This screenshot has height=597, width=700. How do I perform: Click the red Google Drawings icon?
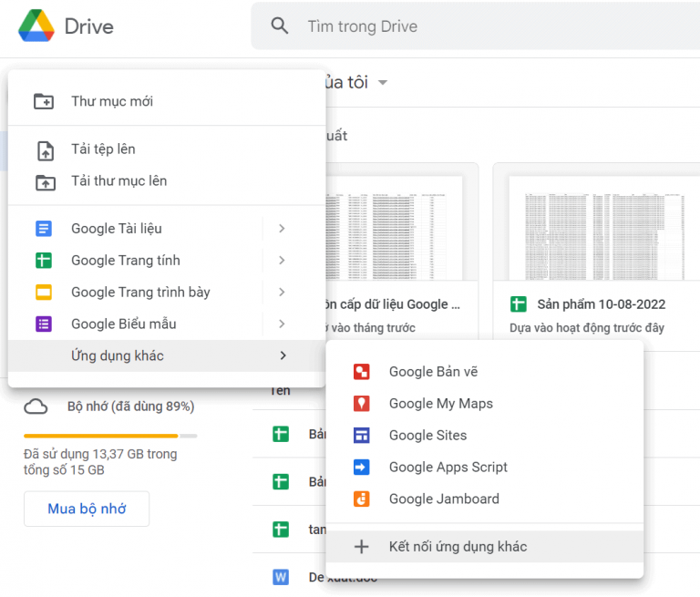tap(361, 372)
